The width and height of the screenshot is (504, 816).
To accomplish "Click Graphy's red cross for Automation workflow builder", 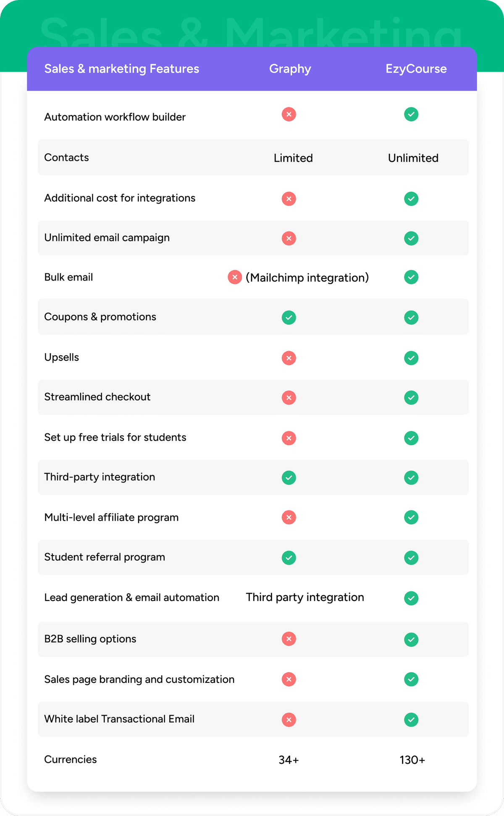I will 289,114.
